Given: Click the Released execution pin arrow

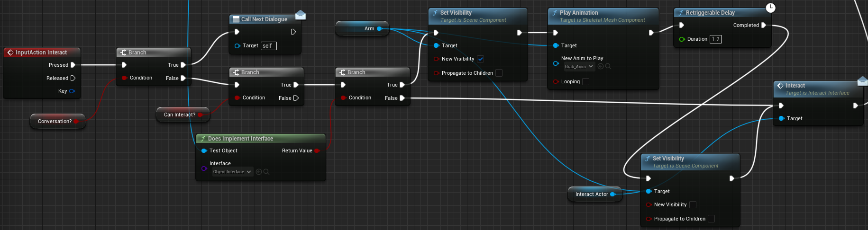Looking at the screenshot, I should tap(73, 78).
